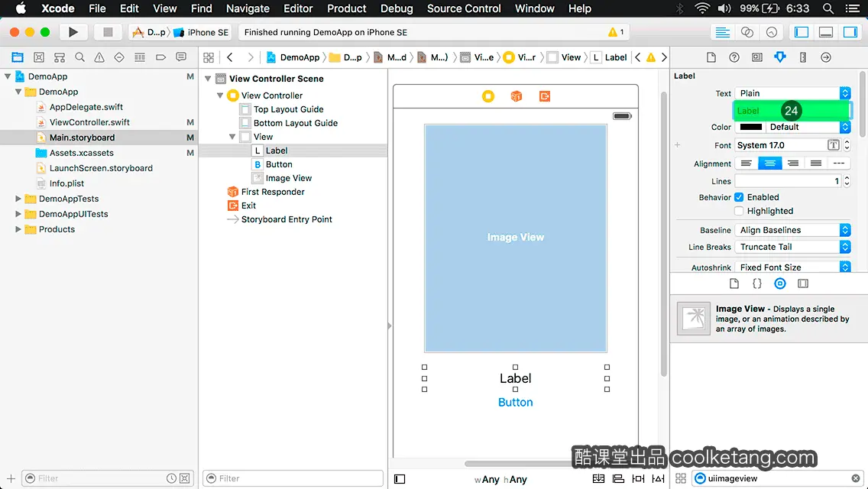Run the app with the Play button
This screenshot has height=489, width=868.
click(x=73, y=32)
